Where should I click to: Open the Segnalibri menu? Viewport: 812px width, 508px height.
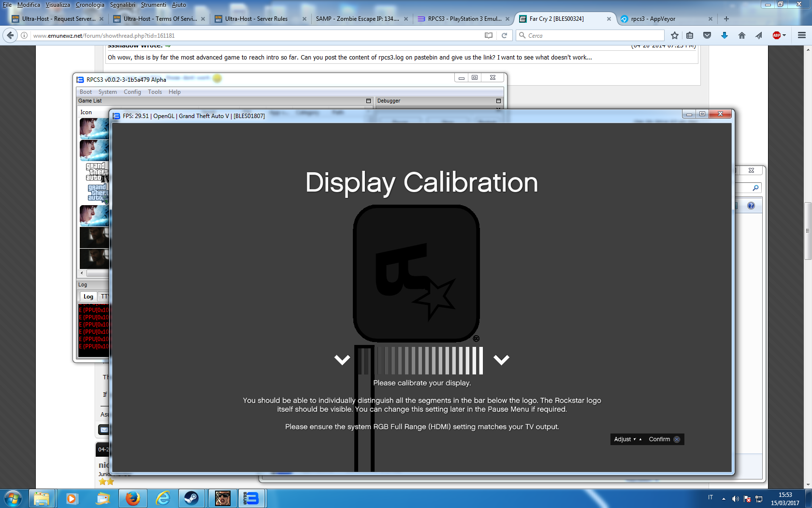123,5
